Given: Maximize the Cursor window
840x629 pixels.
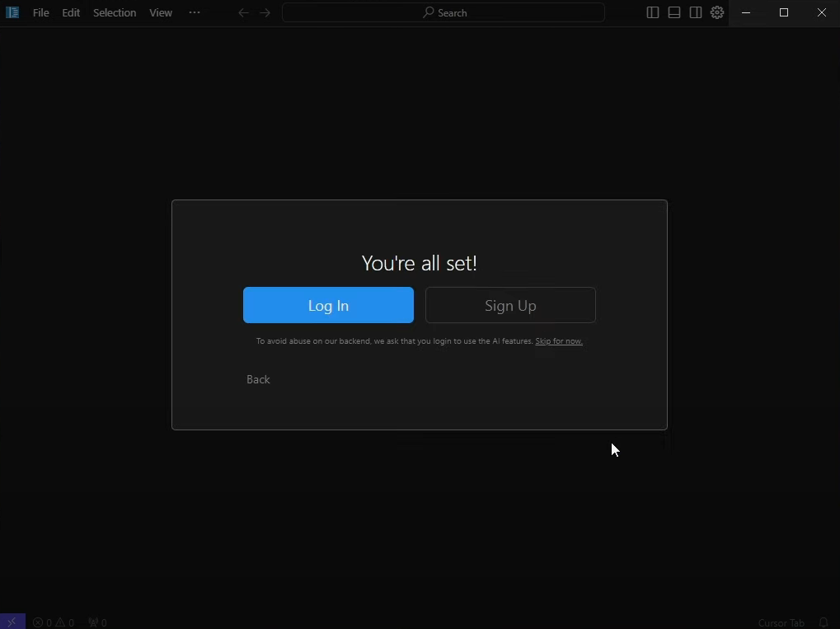Looking at the screenshot, I should click(x=784, y=12).
